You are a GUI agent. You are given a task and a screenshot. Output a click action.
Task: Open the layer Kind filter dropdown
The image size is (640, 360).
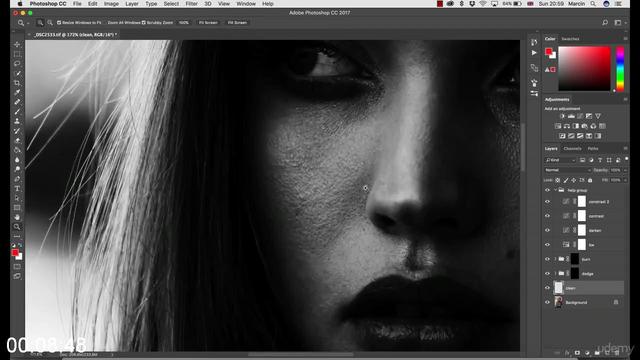click(x=560, y=160)
